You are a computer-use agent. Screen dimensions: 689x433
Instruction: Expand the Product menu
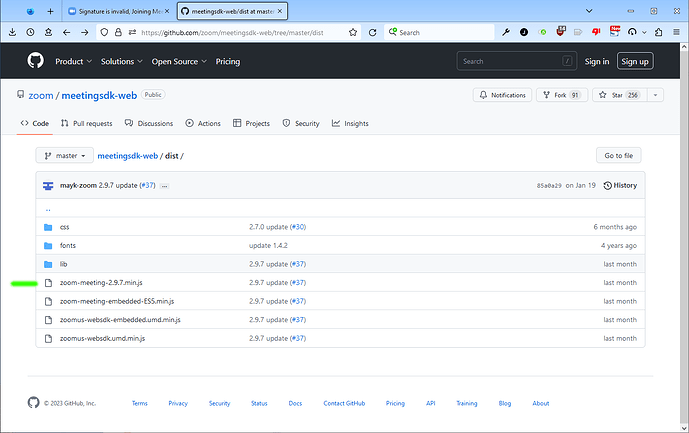click(x=73, y=62)
